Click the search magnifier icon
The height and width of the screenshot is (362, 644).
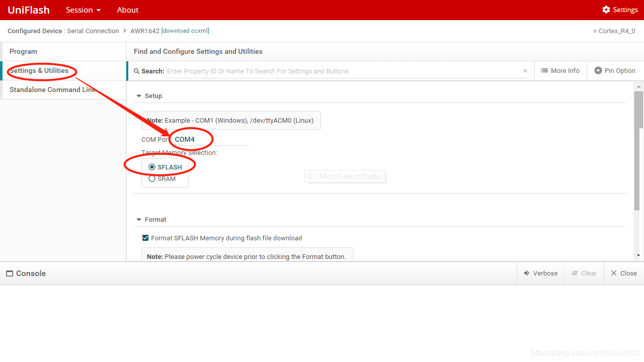point(136,71)
